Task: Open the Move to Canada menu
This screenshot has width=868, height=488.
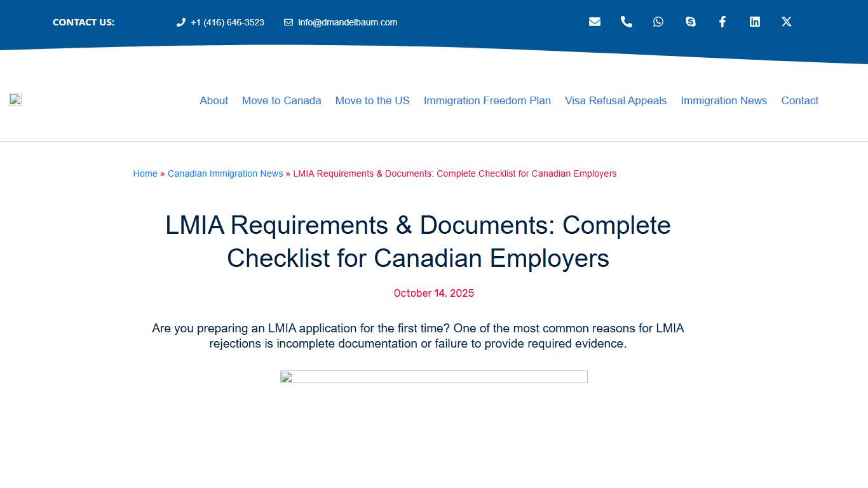Action: click(281, 100)
